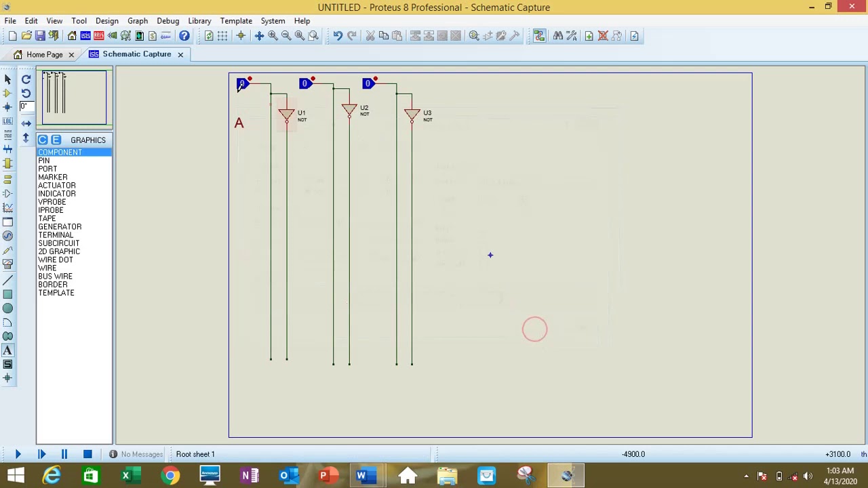Toggle the false origin crosshair

(240, 36)
